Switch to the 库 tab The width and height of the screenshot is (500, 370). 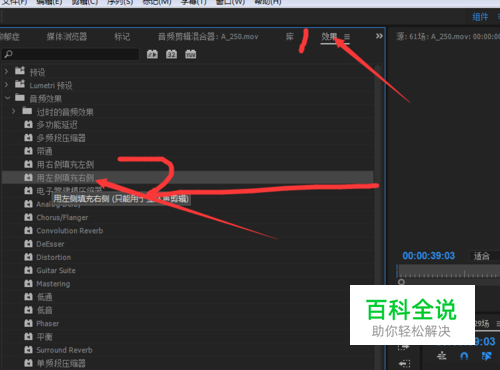coord(290,37)
